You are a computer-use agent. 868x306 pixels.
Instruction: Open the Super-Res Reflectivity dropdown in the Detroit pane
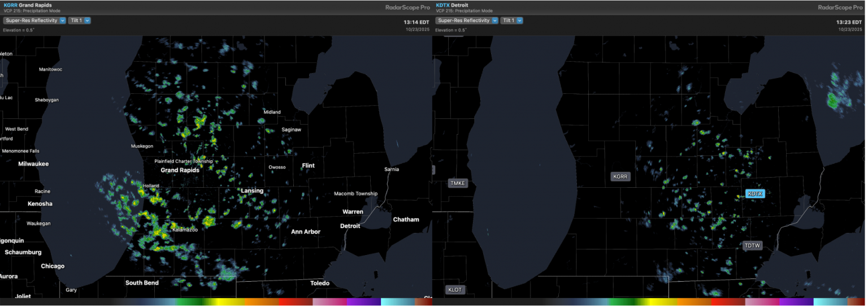pyautogui.click(x=467, y=20)
